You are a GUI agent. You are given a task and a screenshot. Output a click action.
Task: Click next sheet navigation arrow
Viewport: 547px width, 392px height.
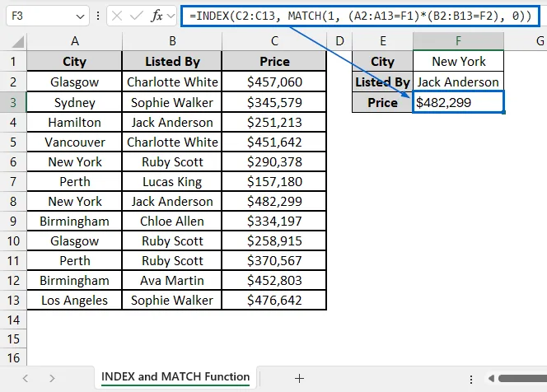(52, 378)
